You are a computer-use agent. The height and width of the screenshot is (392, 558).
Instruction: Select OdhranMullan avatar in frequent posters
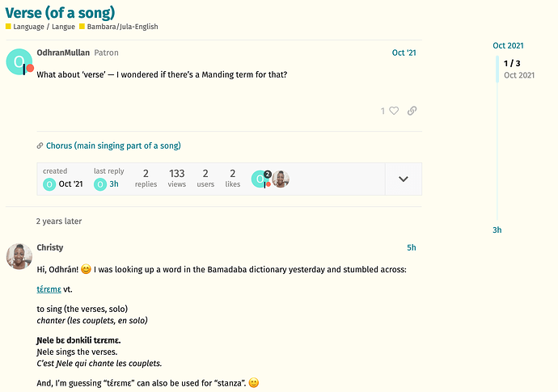pyautogui.click(x=261, y=179)
